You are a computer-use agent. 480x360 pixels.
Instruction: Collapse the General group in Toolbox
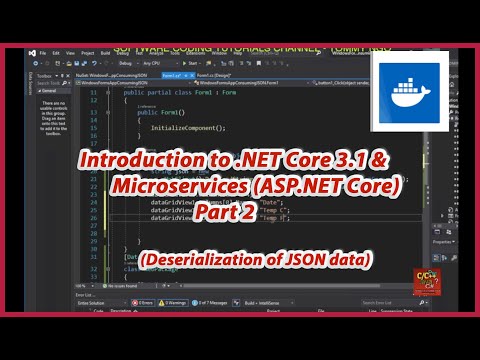39,91
